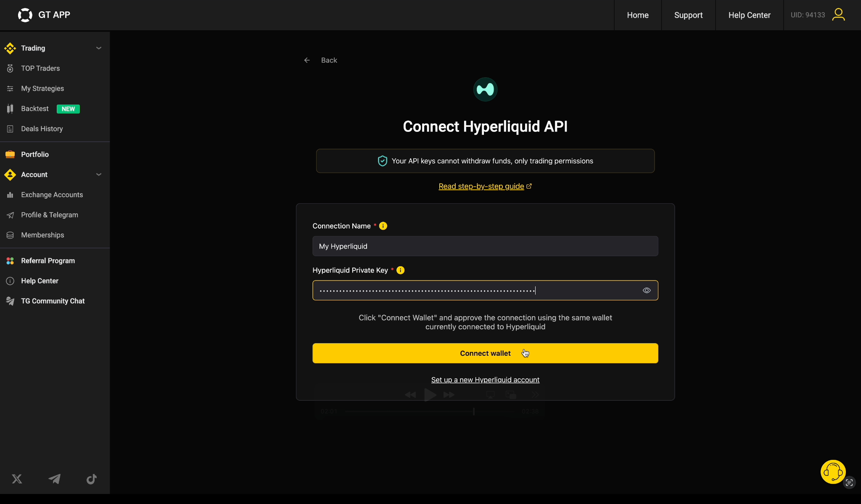Open Support in the top navigation

pos(688,15)
